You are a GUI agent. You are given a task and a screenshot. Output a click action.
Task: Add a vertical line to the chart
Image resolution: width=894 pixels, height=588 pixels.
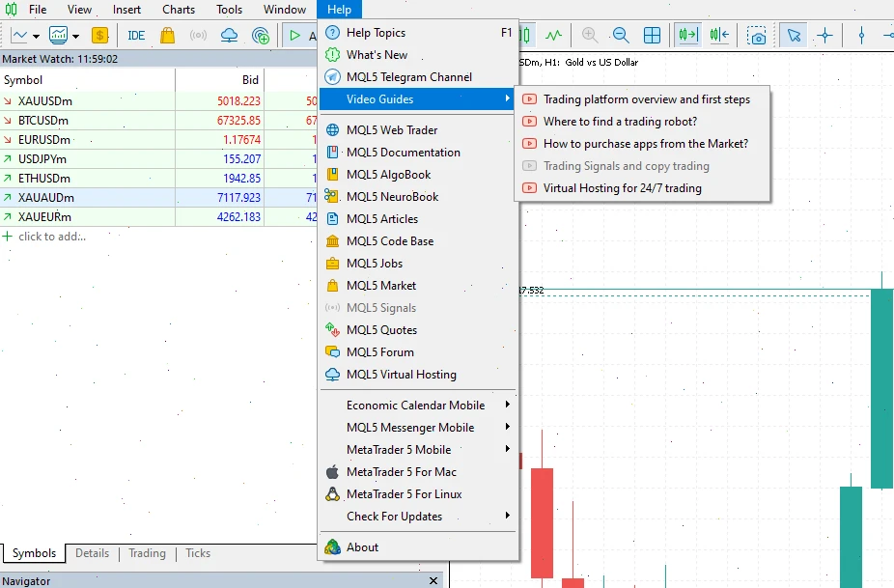[x=861, y=35]
